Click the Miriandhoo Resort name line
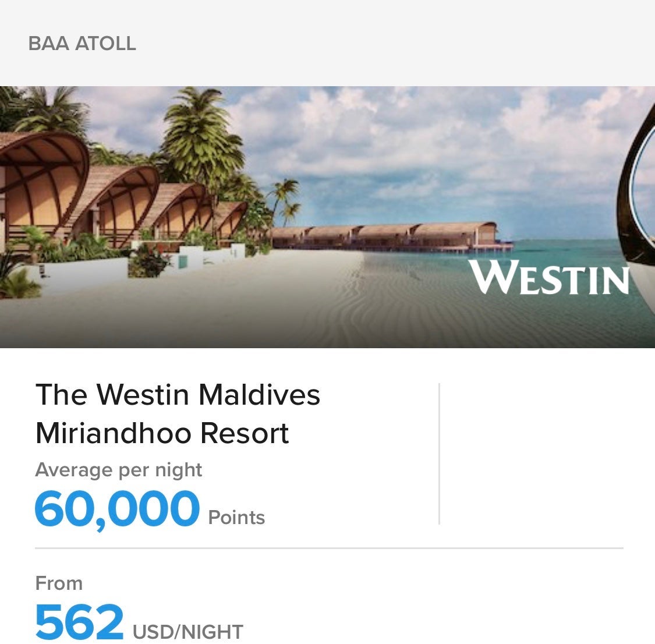655x644 pixels. [x=162, y=433]
